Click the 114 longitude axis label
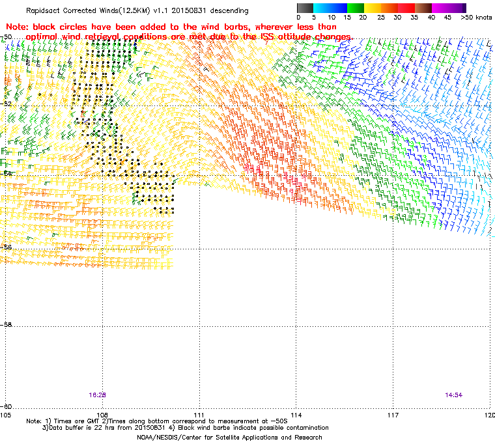This screenshot has height=448, width=495. click(296, 415)
